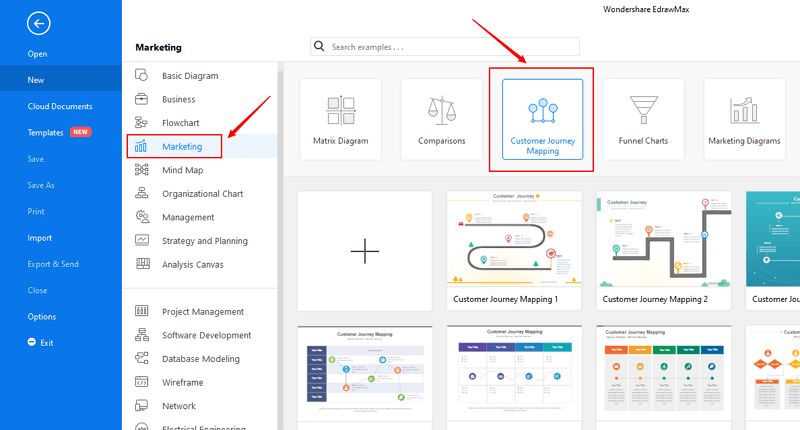Screen dimensions: 800x430
Task: Select the Basic Diagram category label
Action: pyautogui.click(x=190, y=75)
